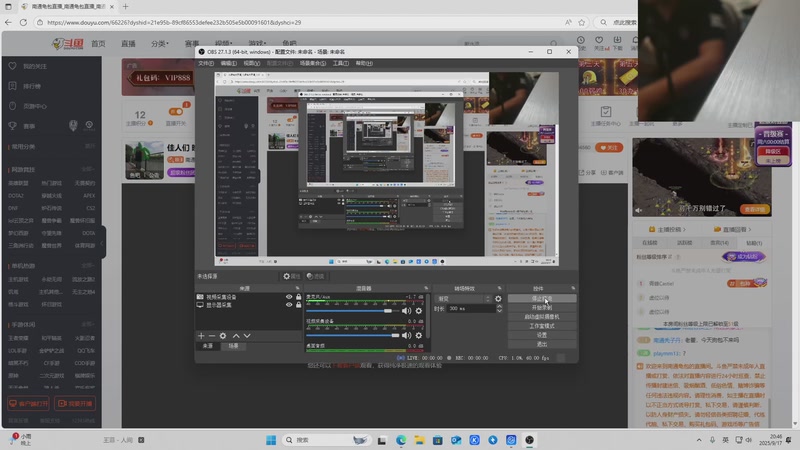Click Douyu logo in browser page

[x=68, y=44]
